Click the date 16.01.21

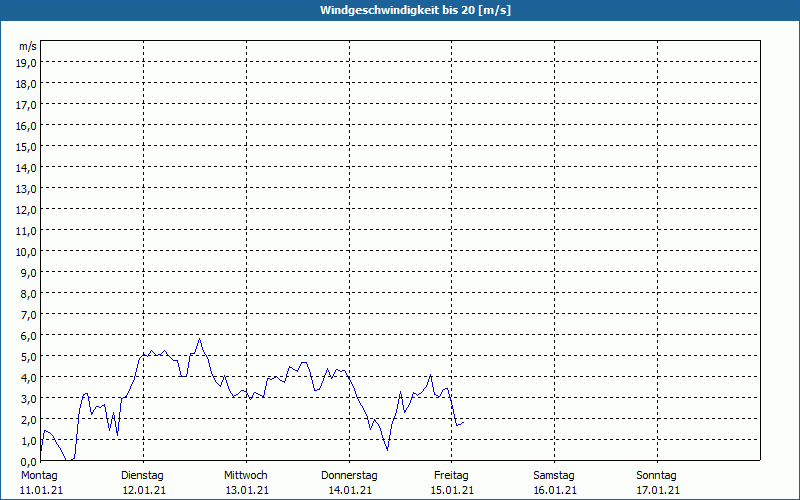(x=555, y=491)
